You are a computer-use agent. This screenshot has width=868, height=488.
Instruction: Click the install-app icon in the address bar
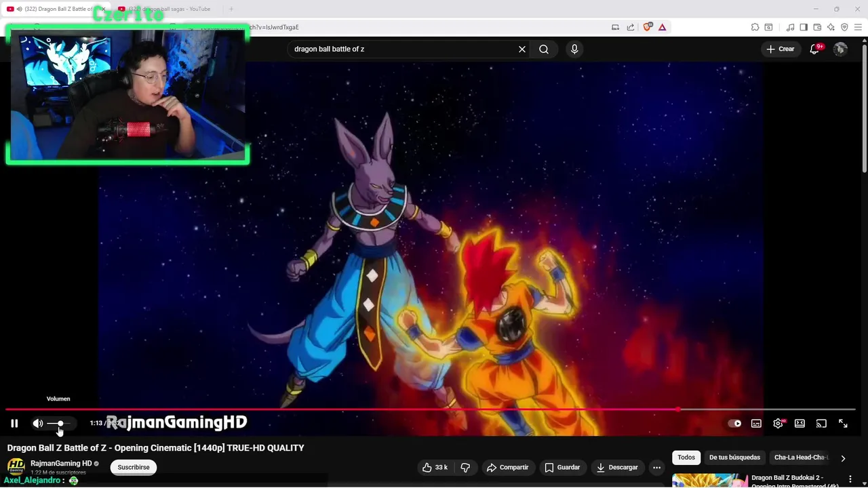tap(615, 27)
